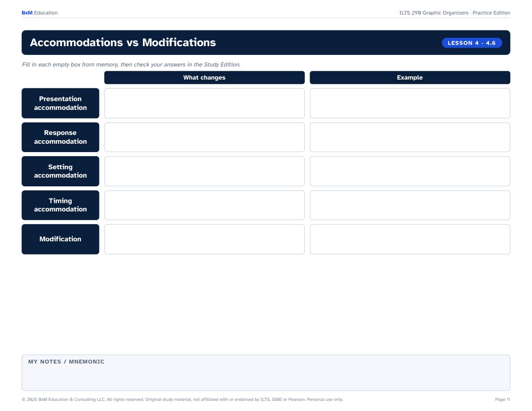The width and height of the screenshot is (532, 411).
Task: Select the "Setting accommodation" row label
Action: pyautogui.click(x=60, y=171)
